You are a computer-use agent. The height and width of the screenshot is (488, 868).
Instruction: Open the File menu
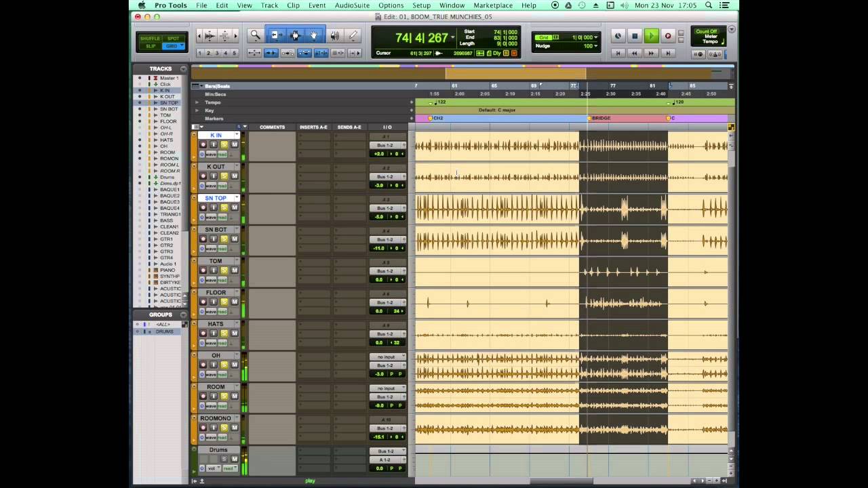click(201, 5)
